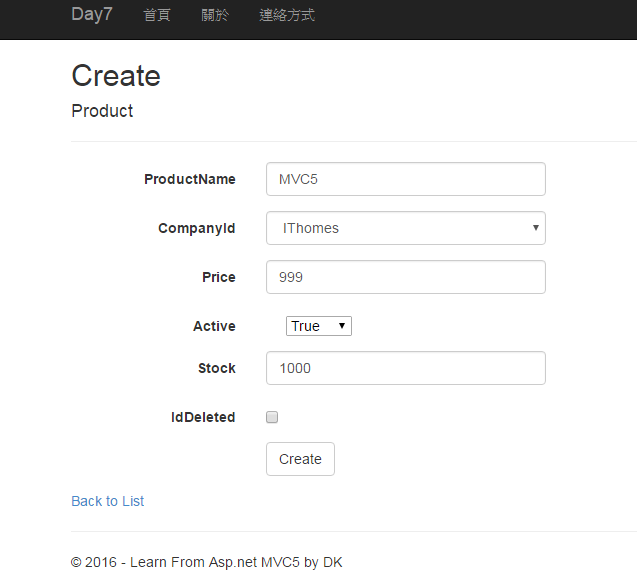Focus the Price input field
This screenshot has height=576, width=637.
[405, 277]
